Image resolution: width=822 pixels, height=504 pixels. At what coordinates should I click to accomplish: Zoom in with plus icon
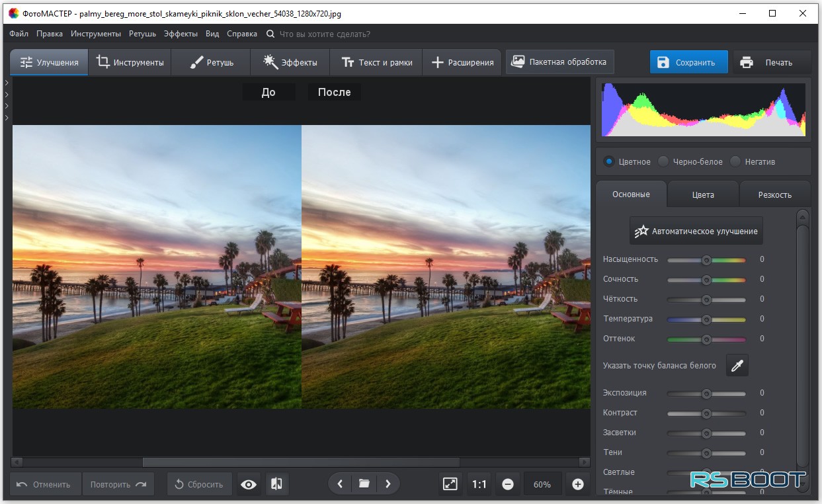[x=577, y=484]
